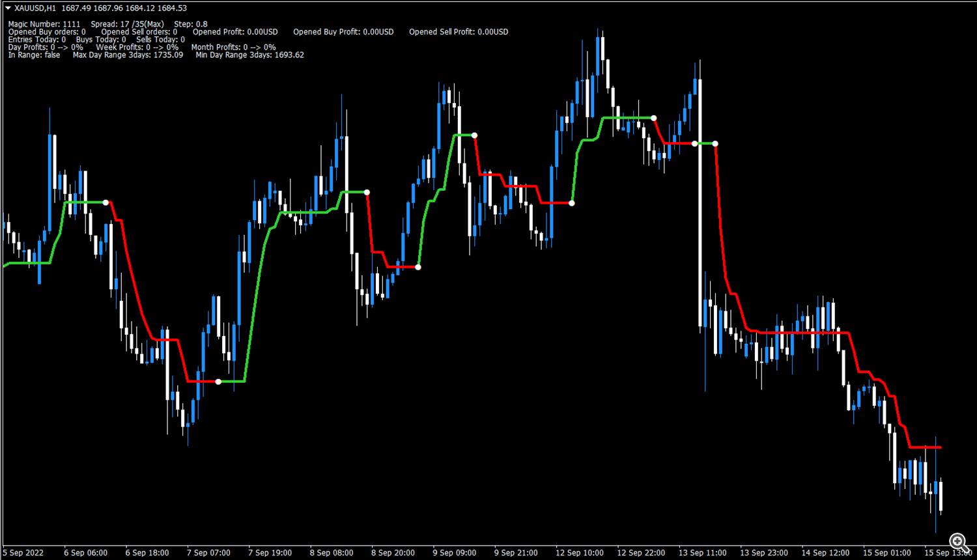Click the 6 Sep 18:00 time axis label
977x560 pixels.
147,553
